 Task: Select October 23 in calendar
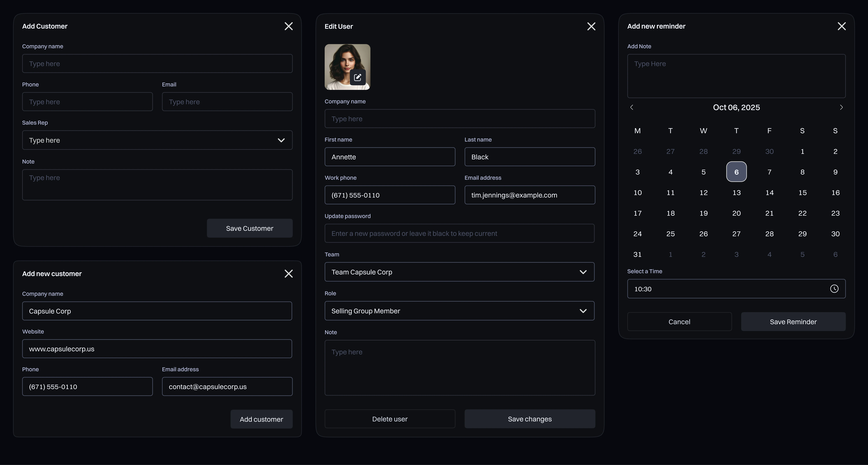click(x=835, y=213)
